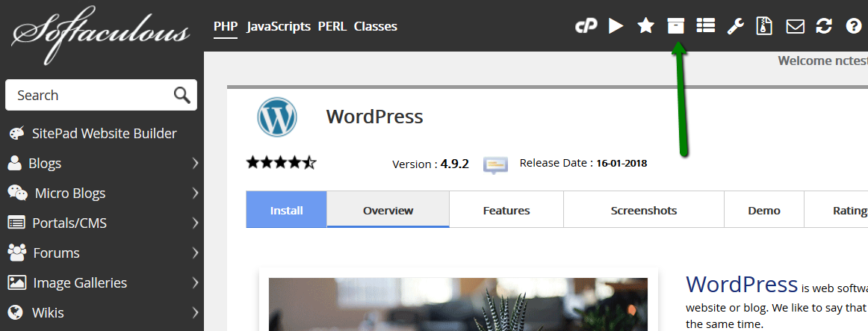Select the PERL menu
Viewport: 868px width, 331px height.
click(332, 27)
